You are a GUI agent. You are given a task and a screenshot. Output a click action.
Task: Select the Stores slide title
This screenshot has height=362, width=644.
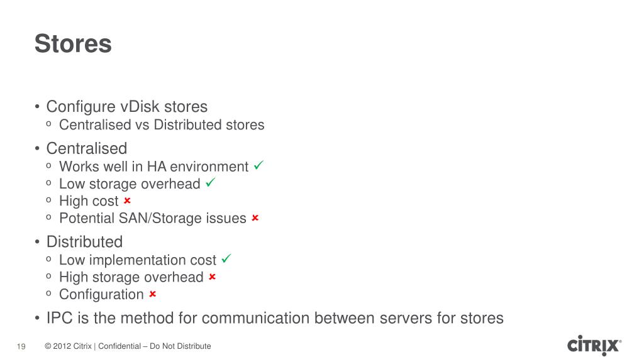click(73, 43)
